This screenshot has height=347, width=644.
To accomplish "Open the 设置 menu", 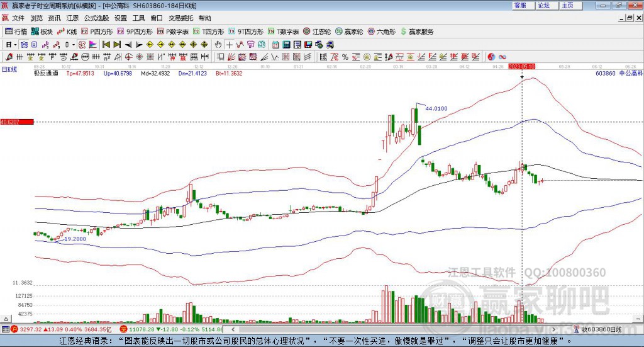I will (x=121, y=18).
